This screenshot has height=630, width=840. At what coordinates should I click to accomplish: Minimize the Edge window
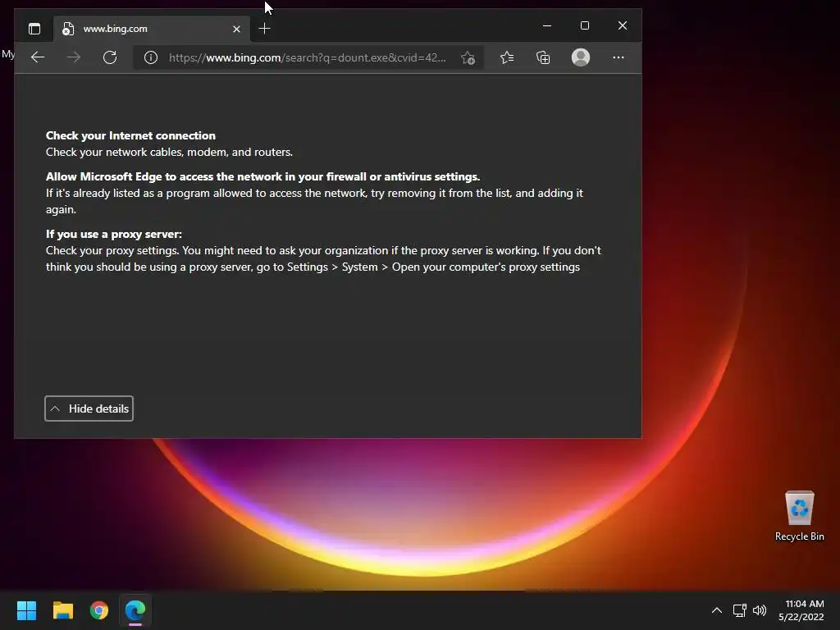[x=547, y=25]
